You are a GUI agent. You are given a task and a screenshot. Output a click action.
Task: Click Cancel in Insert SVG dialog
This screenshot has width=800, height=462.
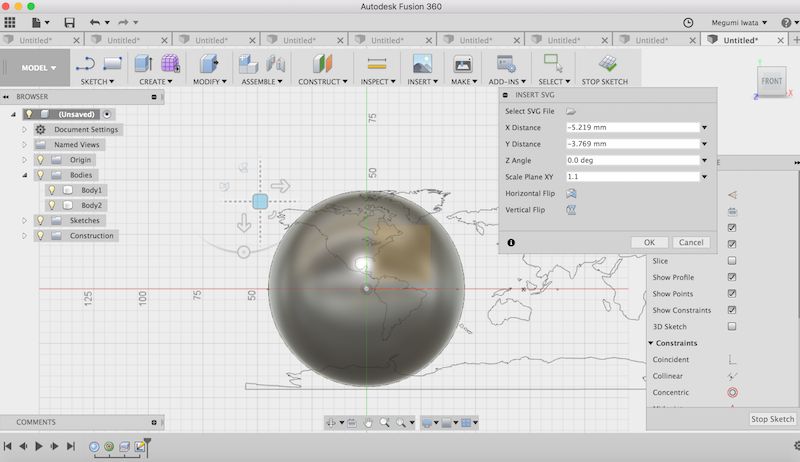pyautogui.click(x=691, y=243)
